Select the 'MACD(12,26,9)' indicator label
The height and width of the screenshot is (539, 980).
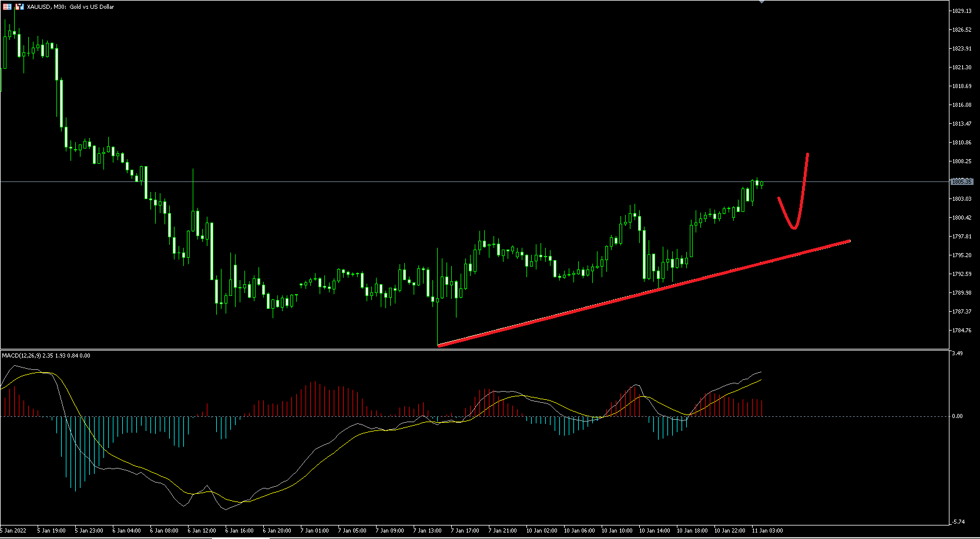point(21,356)
